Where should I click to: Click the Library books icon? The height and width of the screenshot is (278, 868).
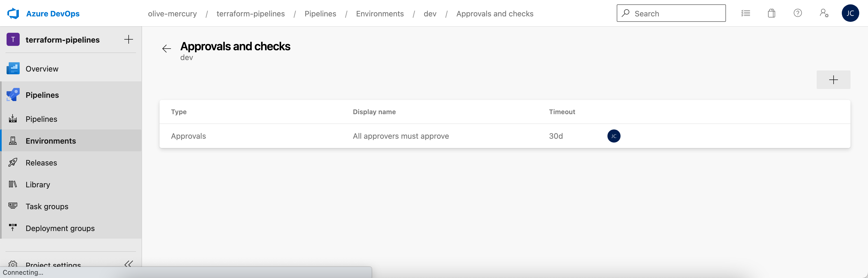pyautogui.click(x=13, y=184)
